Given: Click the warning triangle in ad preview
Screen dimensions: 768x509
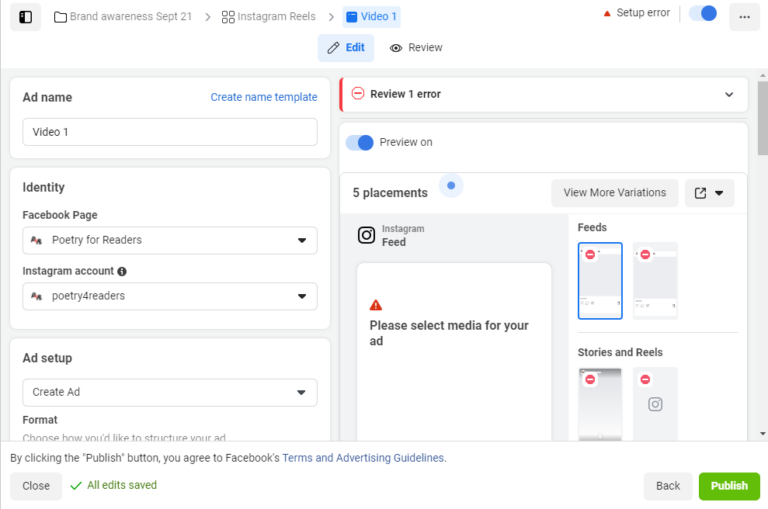Looking at the screenshot, I should [x=376, y=305].
